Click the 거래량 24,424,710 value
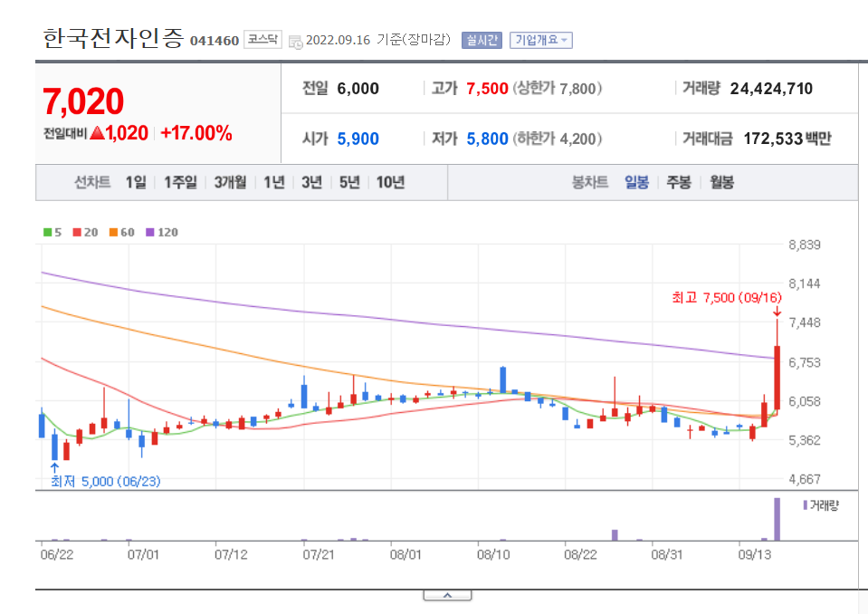Image resolution: width=868 pixels, height=614 pixels. pyautogui.click(x=771, y=89)
